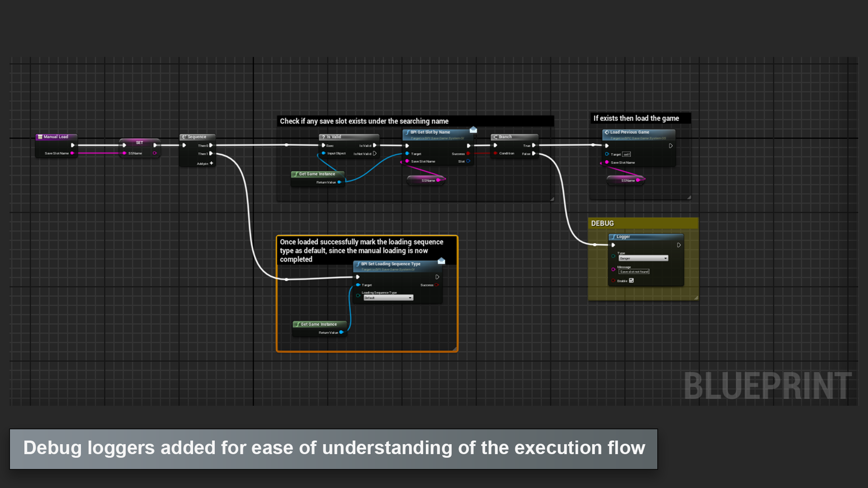Screen dimensions: 868x488
Task: Click the Is Valid node question mark header
Action: pos(324,137)
